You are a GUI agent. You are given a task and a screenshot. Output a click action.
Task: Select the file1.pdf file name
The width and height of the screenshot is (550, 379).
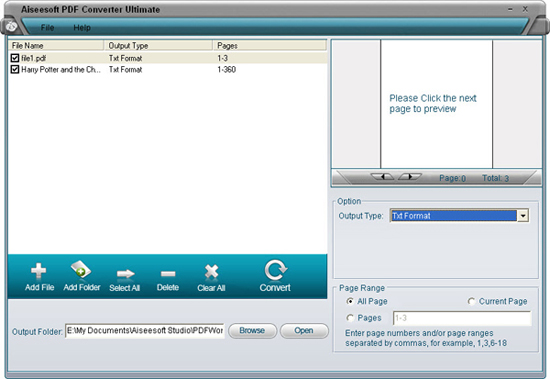[34, 58]
